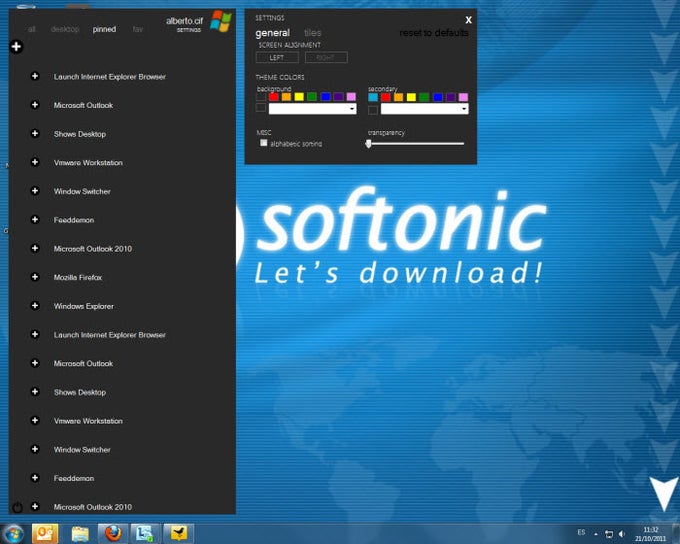The image size is (680, 544).
Task: Open the background color dropdown
Action: point(350,109)
